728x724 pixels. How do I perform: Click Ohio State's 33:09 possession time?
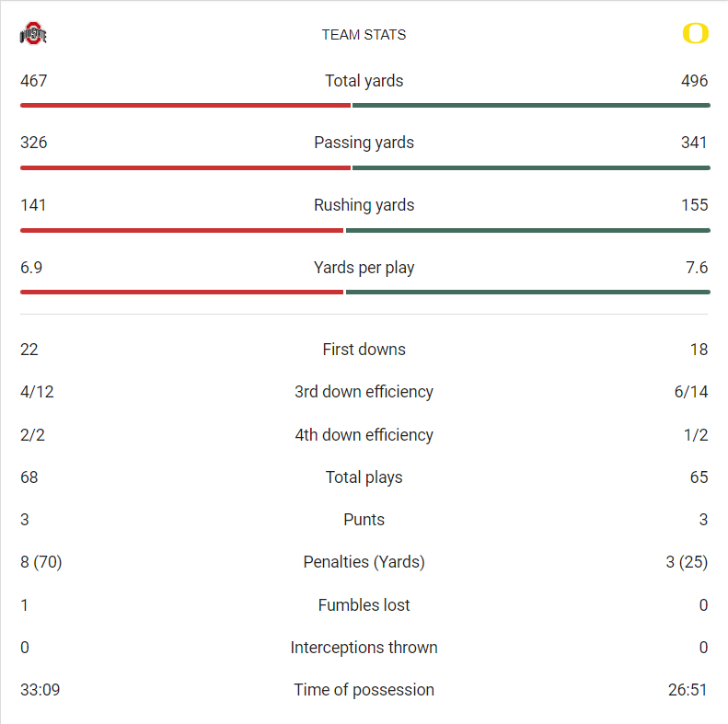tap(40, 690)
